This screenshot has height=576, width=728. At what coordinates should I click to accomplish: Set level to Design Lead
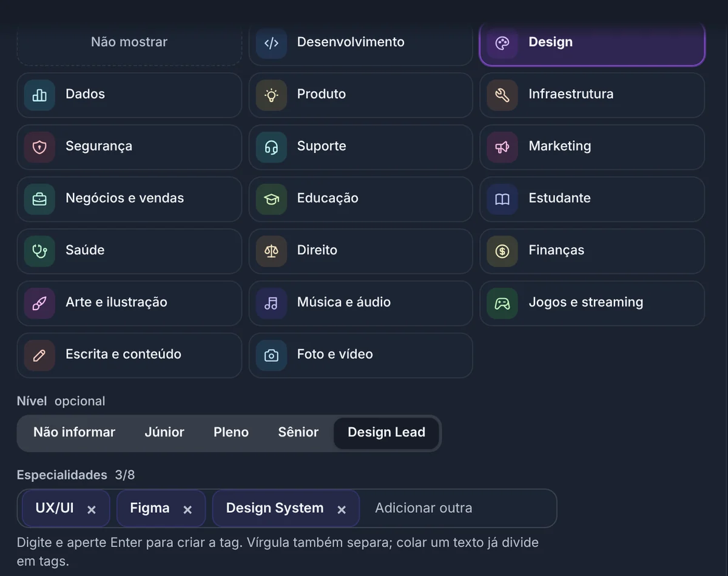(386, 433)
